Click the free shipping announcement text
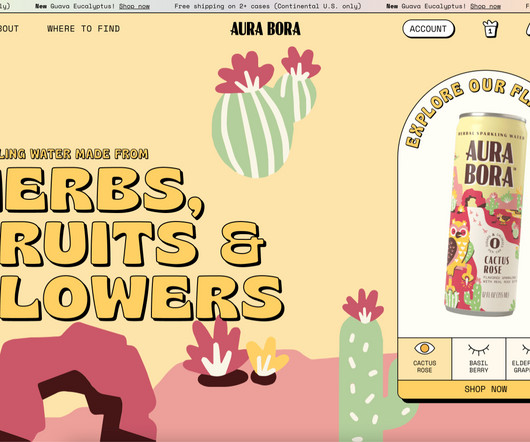Image resolution: width=530 pixels, height=442 pixels. (x=268, y=6)
